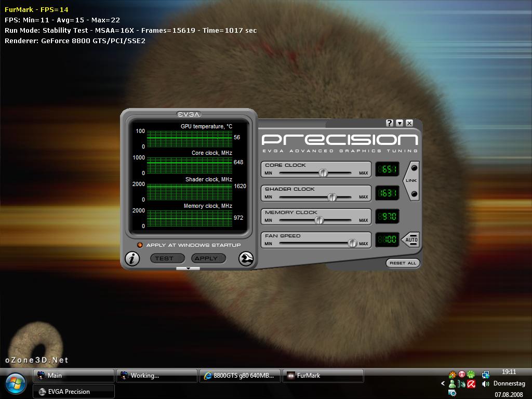Click the Core Clock slider handle
The width and height of the screenshot is (532, 399).
point(323,173)
